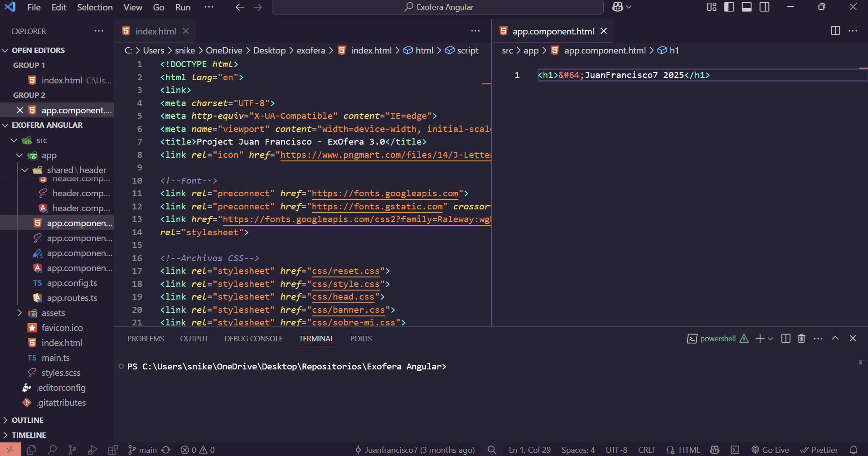Collapse the Exofera Angular folder section
Screen dimensions: 868x456
click(x=5, y=125)
